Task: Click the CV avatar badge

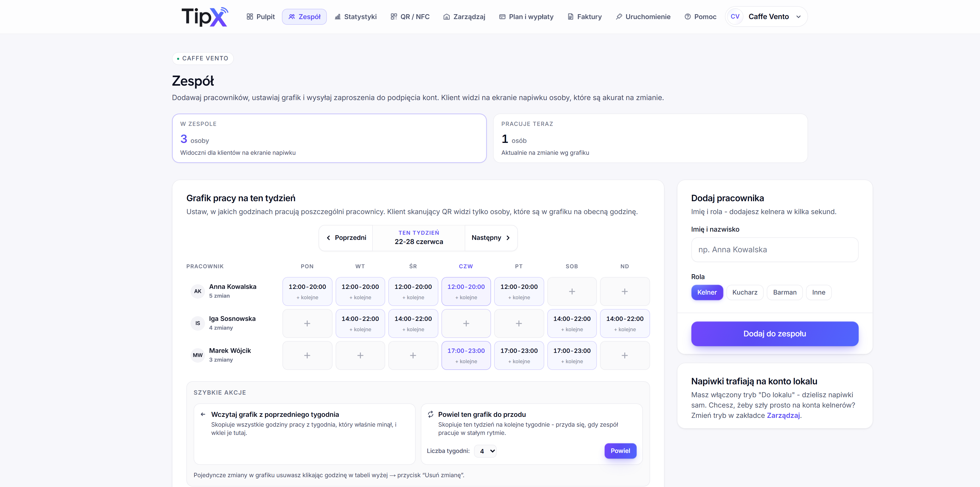Action: pyautogui.click(x=735, y=17)
